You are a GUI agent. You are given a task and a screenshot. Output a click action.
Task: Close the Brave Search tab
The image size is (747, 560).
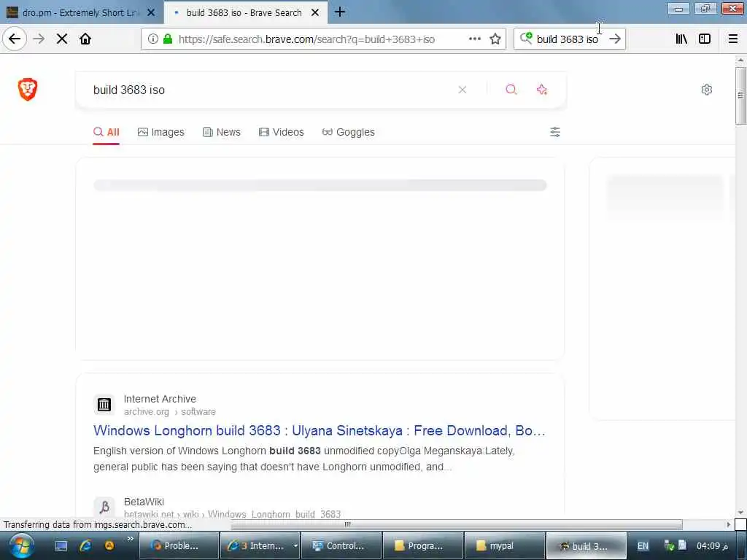pos(315,13)
